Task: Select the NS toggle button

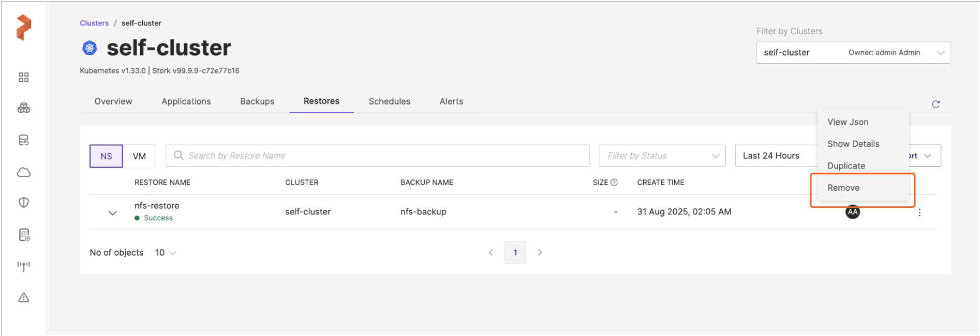Action: [106, 156]
